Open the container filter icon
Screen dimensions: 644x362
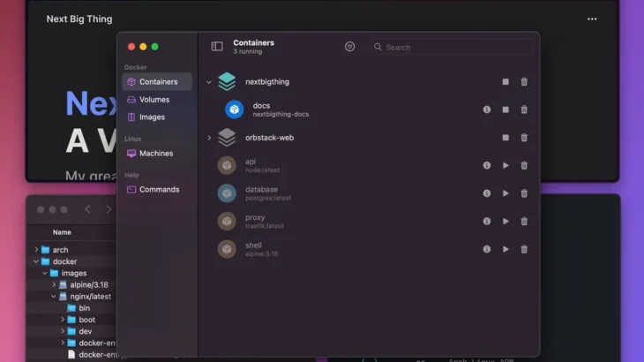pos(349,47)
